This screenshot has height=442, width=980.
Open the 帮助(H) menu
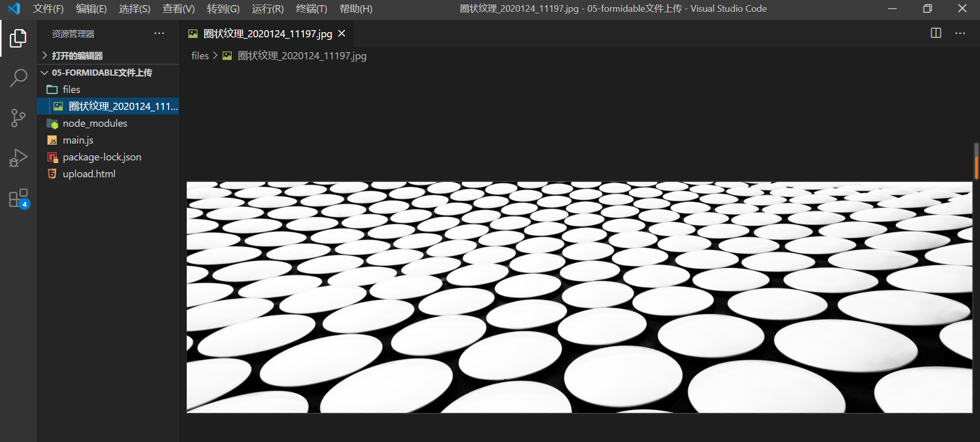coord(356,9)
